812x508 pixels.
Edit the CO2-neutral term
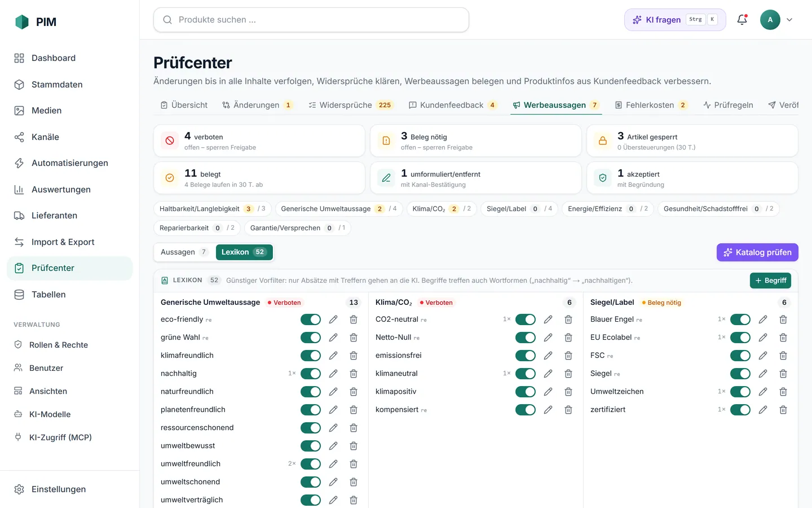tap(548, 319)
